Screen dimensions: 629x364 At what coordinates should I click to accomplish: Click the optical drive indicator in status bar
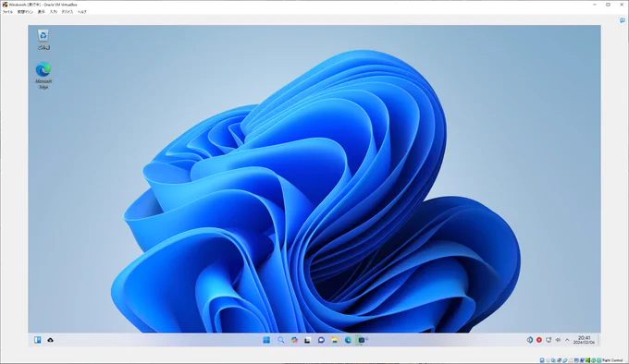pos(548,360)
